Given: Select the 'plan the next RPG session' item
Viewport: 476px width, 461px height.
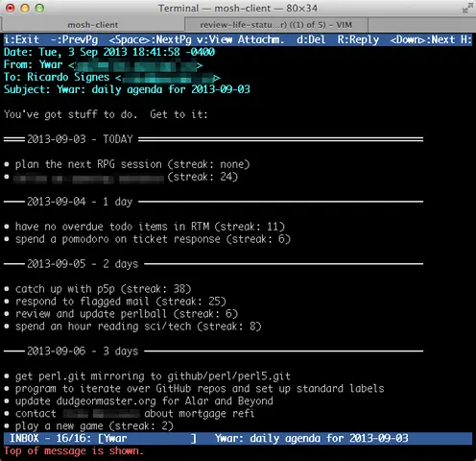Looking at the screenshot, I should tap(88, 164).
